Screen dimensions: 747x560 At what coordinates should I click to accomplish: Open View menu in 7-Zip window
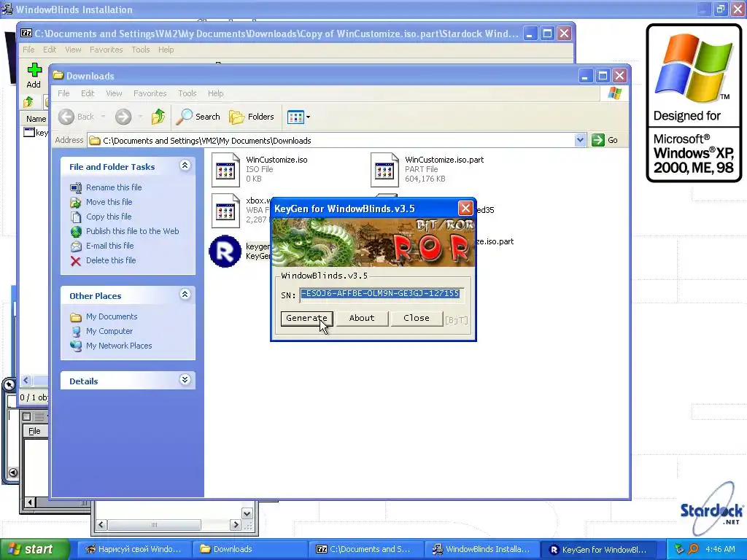[x=73, y=50]
